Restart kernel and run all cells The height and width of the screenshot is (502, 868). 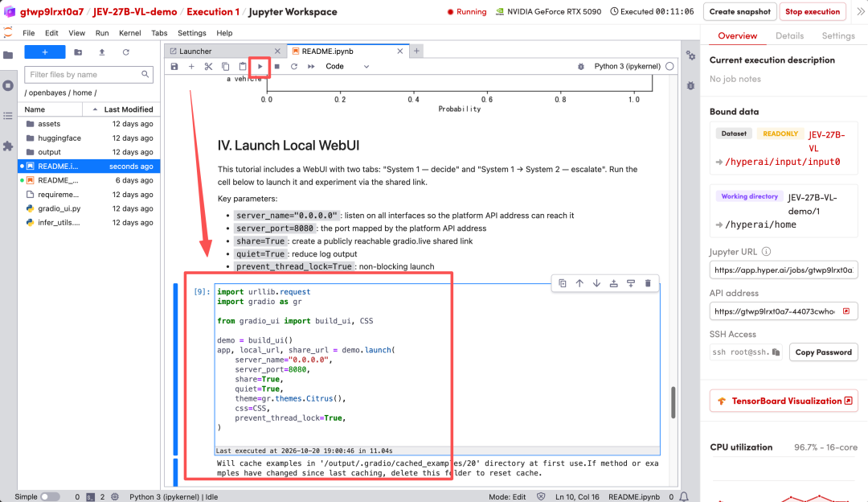[311, 67]
